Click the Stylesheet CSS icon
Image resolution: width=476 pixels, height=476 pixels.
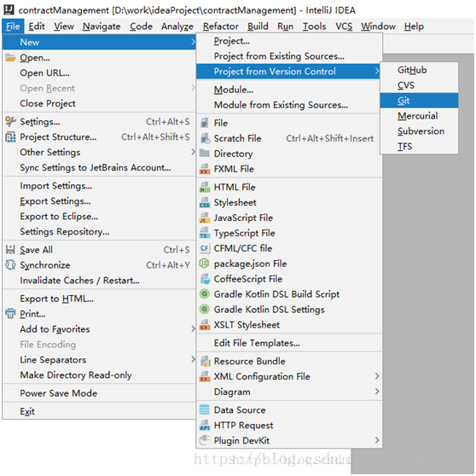[205, 202]
